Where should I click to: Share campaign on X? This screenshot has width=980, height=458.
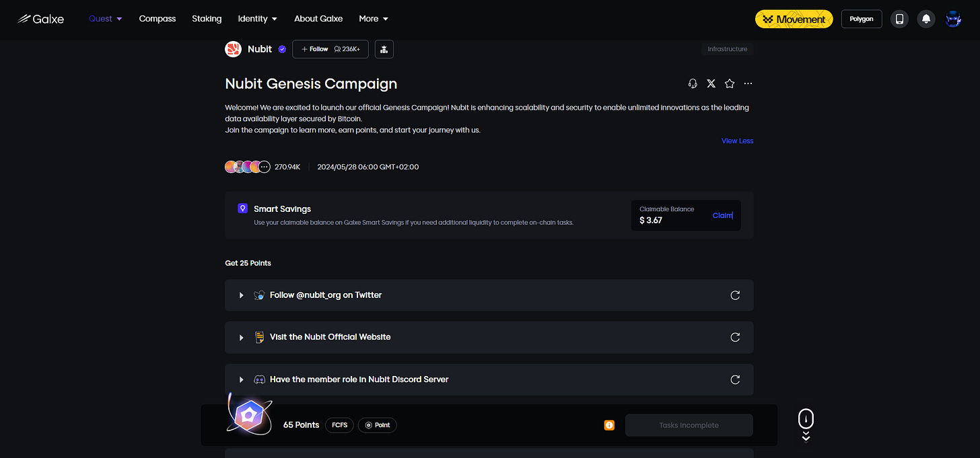point(711,83)
